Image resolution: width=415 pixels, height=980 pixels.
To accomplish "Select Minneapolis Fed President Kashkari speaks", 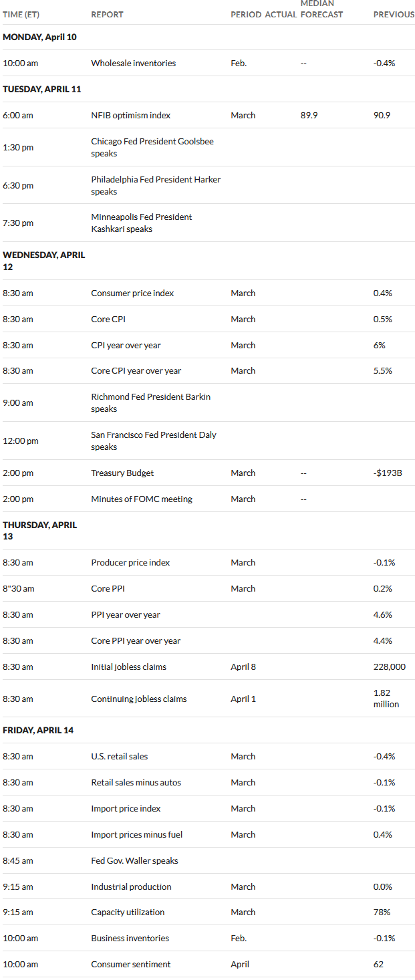I will (x=142, y=223).
